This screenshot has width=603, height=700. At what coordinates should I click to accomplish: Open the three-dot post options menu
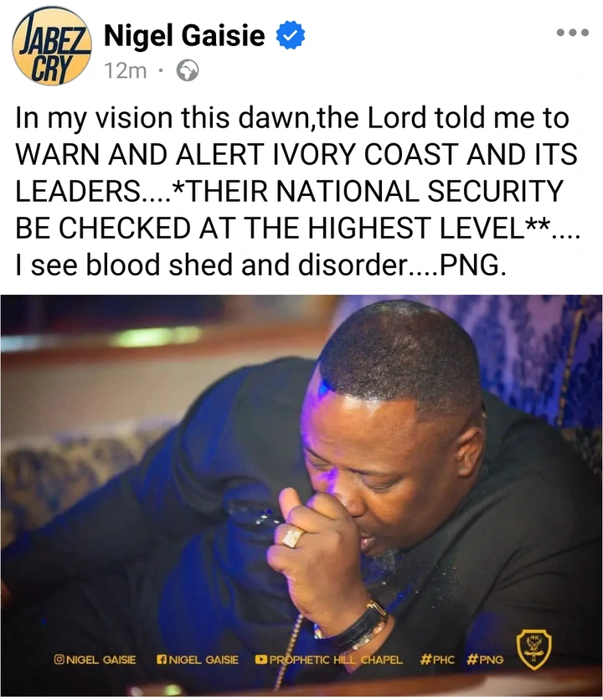(x=573, y=32)
